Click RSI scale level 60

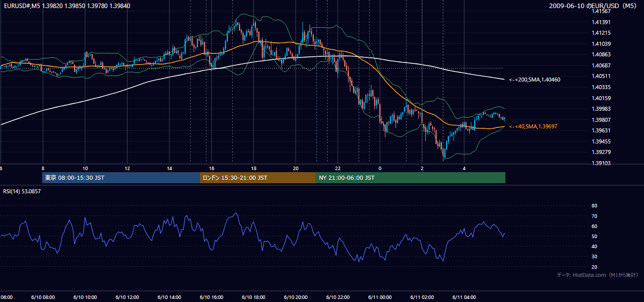click(594, 226)
